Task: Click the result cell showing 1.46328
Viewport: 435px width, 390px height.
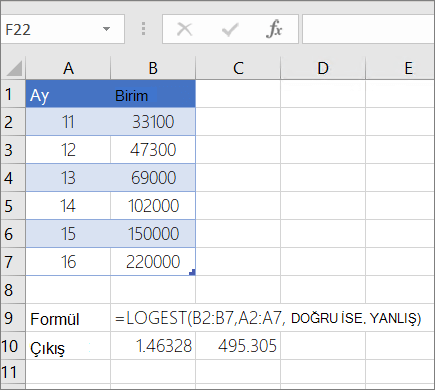Action: coord(153,346)
